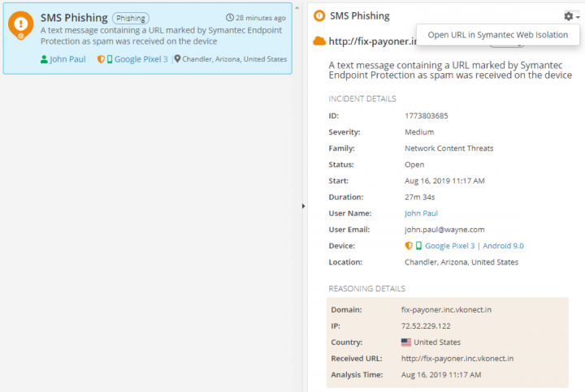585x392 pixels.
Task: Click the email john.paul@wayne.com
Action: point(444,230)
